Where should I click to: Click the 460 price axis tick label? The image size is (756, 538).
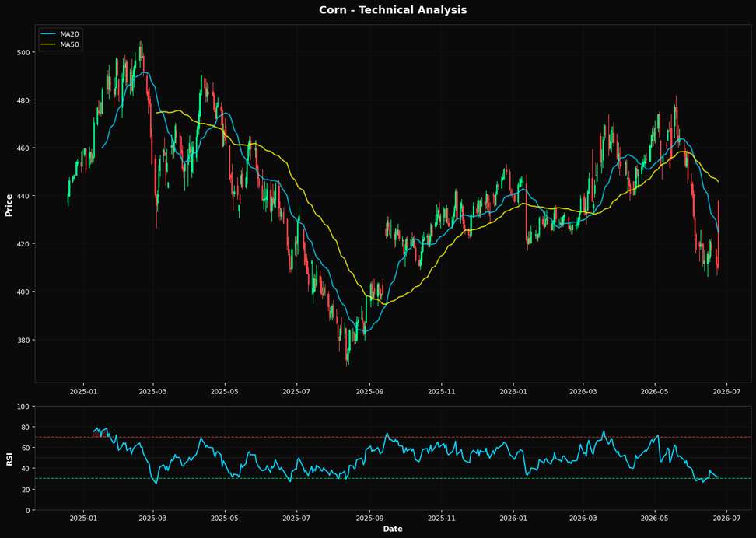pos(23,148)
